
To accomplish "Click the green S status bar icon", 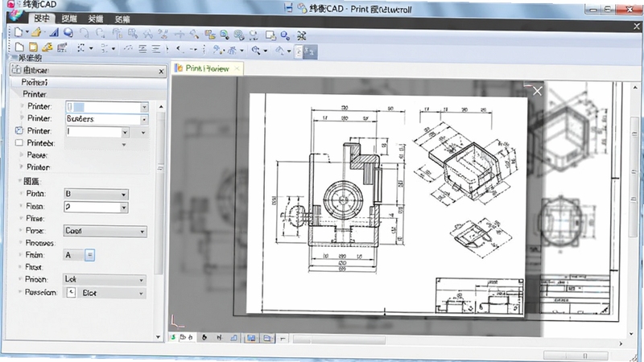I will (x=173, y=337).
